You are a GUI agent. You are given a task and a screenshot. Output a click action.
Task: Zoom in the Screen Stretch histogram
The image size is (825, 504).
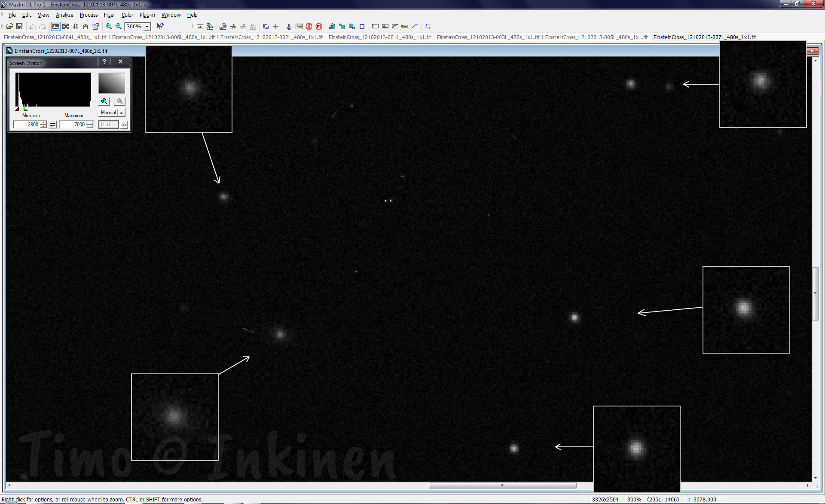(104, 101)
